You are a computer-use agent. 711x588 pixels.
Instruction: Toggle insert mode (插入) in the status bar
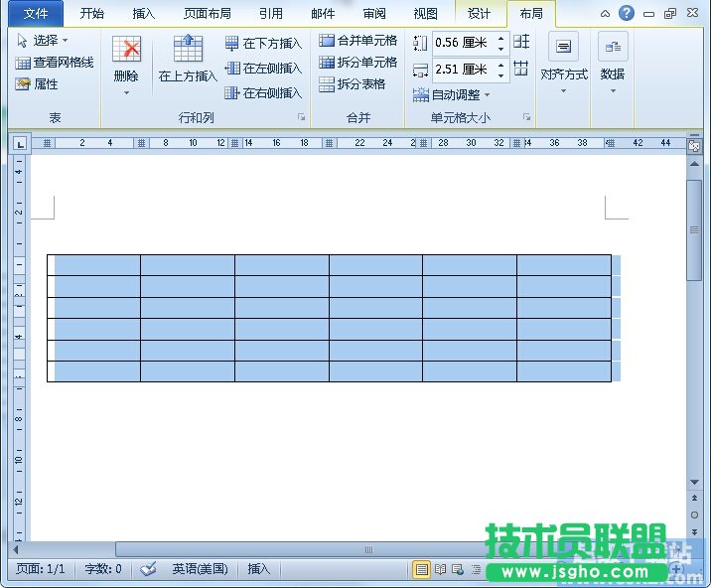click(x=258, y=569)
